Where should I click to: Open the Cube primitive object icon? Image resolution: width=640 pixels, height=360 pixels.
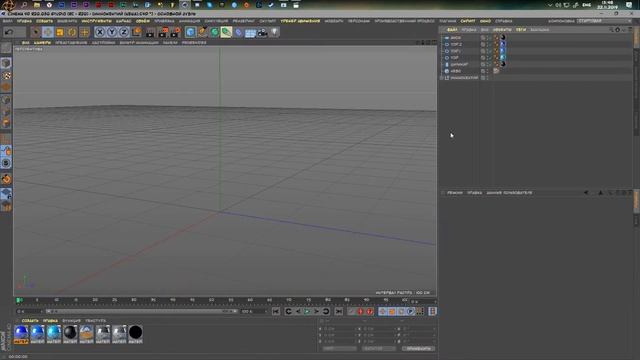click(190, 32)
